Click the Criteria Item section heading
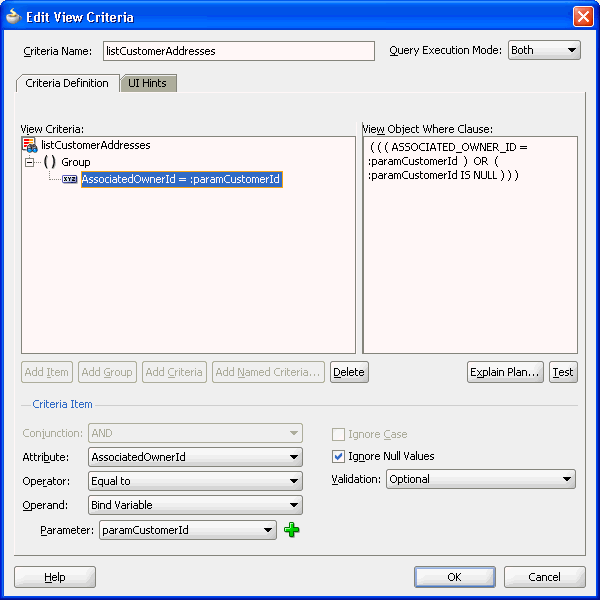This screenshot has height=600, width=600. 62,404
